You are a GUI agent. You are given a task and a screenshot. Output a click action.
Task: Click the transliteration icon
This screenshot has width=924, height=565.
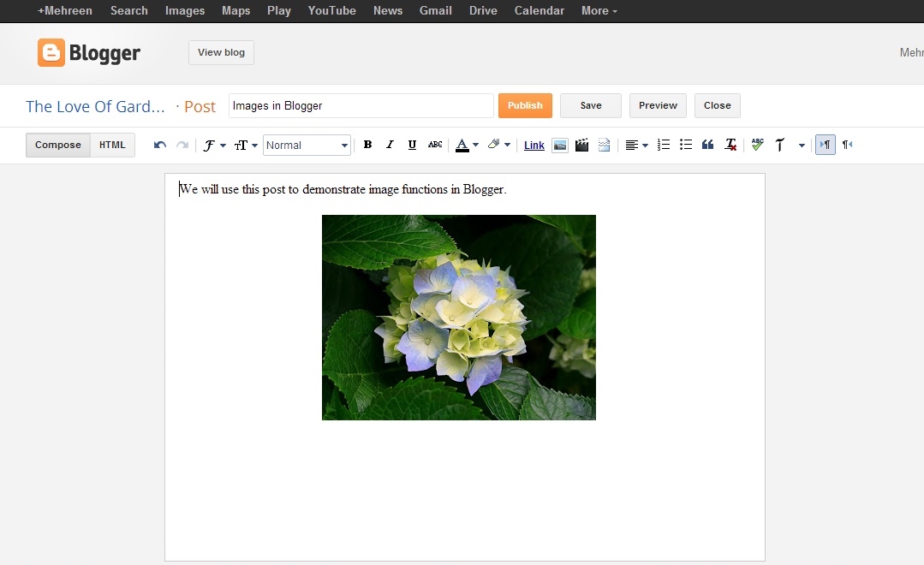coord(779,145)
